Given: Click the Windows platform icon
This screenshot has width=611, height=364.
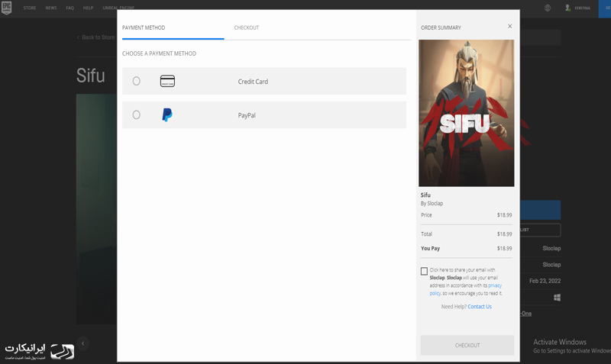Looking at the screenshot, I should [558, 298].
